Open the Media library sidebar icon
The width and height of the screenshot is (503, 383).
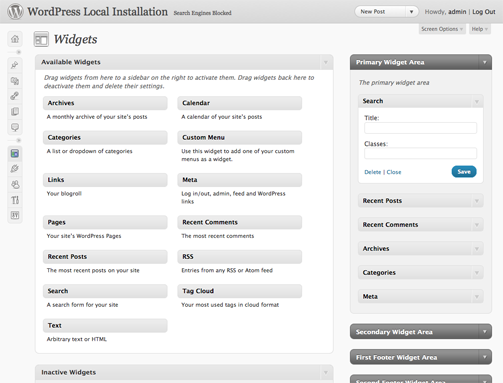tap(15, 81)
